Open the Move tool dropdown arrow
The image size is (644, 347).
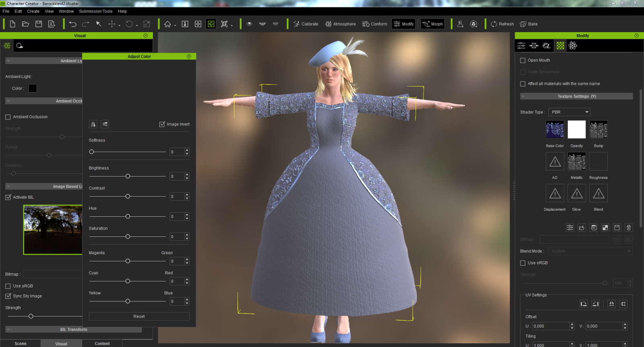[x=120, y=26]
